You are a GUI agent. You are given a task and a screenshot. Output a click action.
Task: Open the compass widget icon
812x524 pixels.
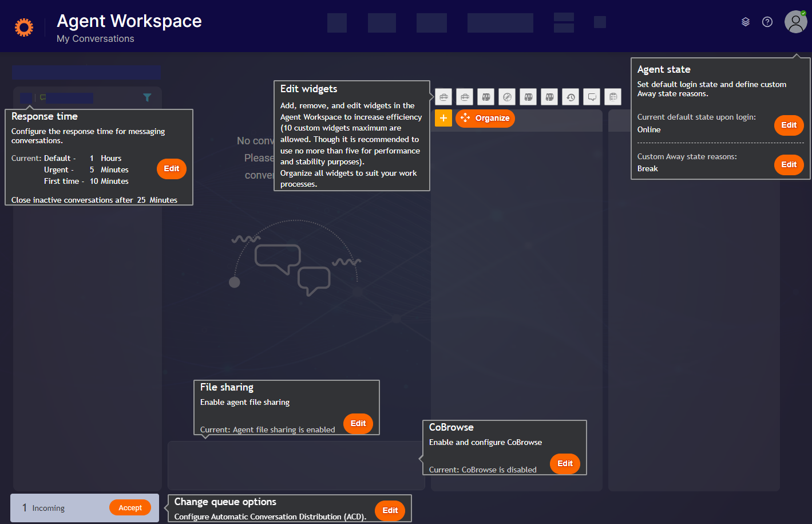(507, 97)
